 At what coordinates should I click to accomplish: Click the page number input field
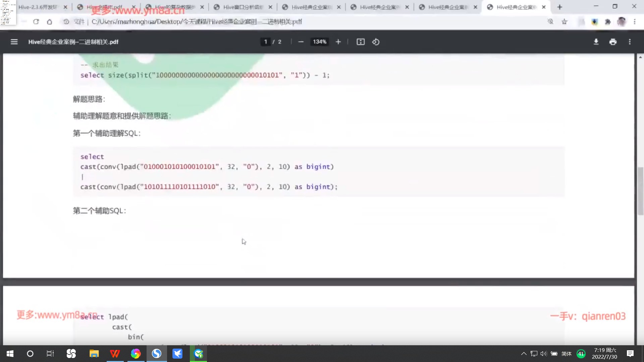pos(265,42)
